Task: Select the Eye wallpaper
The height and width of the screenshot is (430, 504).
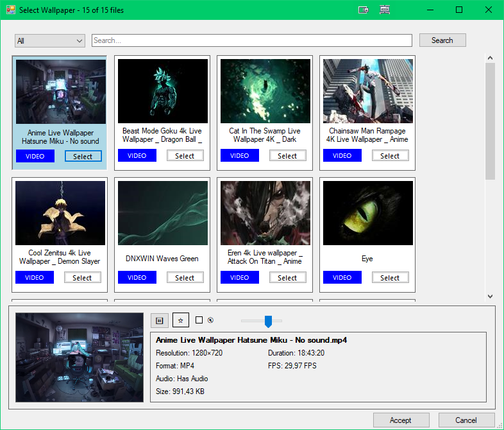Action: (x=390, y=277)
